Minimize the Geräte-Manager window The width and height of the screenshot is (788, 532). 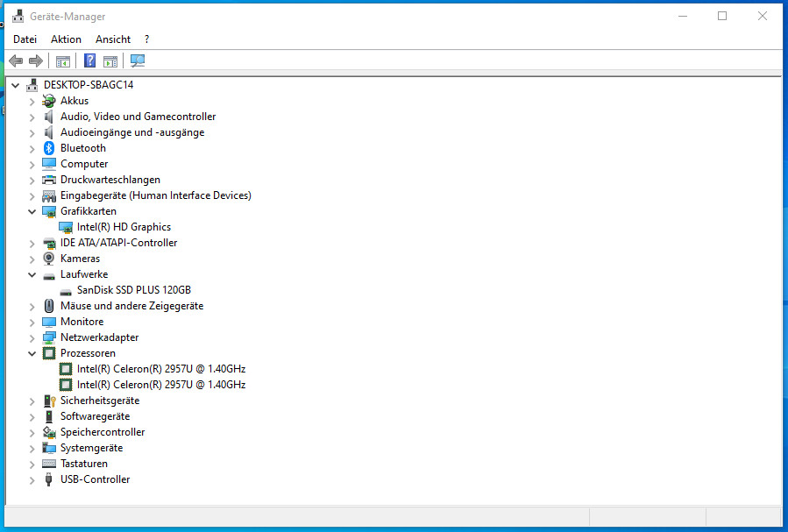pos(683,16)
